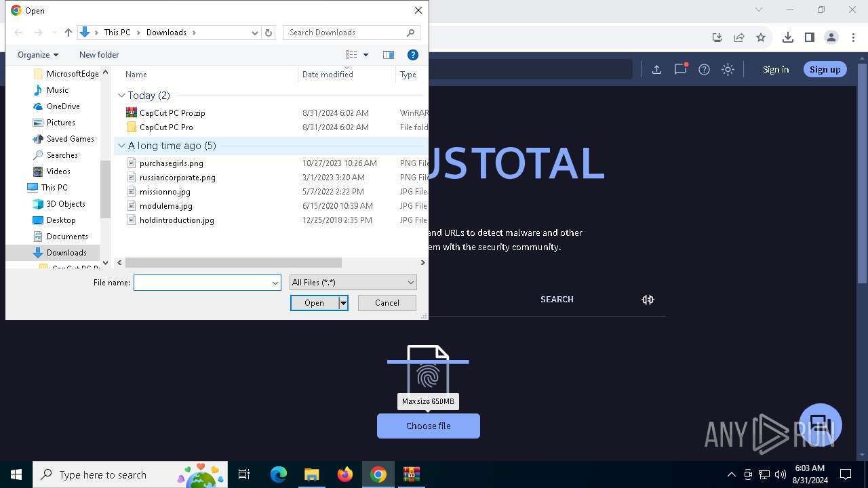
Task: Click the Help question mark icon
Action: 412,55
